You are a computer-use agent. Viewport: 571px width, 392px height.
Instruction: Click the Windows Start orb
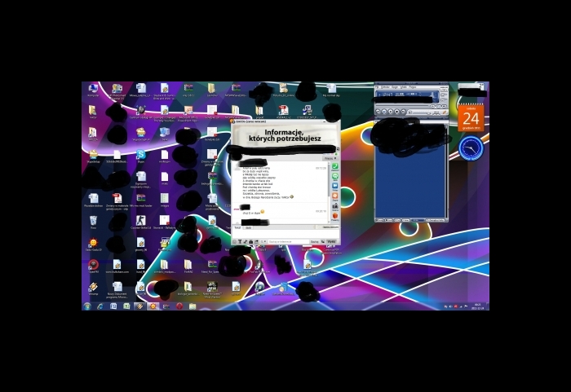pos(87,306)
